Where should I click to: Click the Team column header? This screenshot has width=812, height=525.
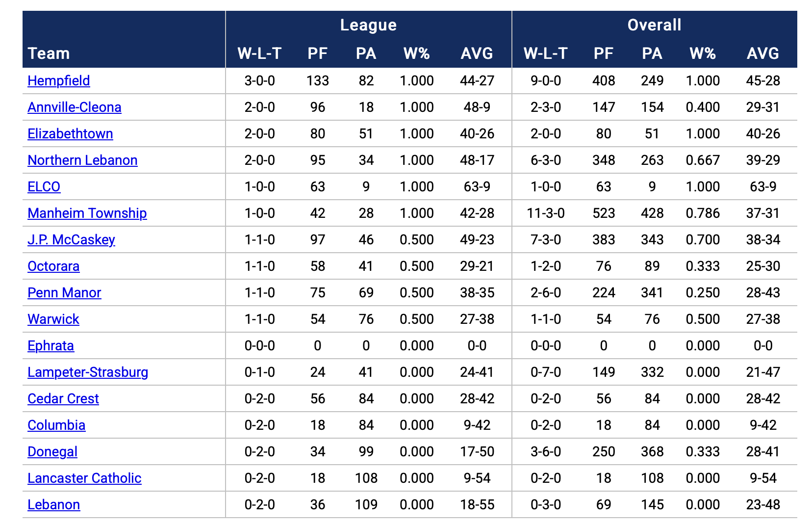coord(49,53)
